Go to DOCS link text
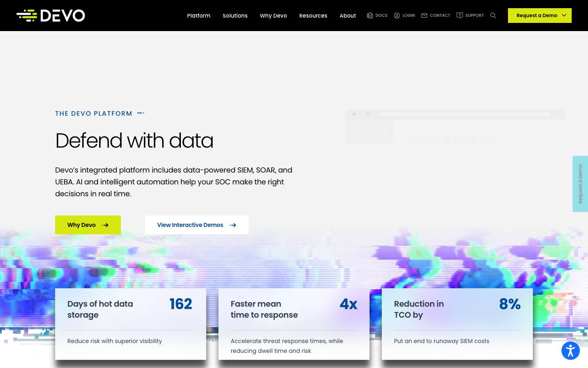Screen dimensions: 588x368 click(381, 16)
